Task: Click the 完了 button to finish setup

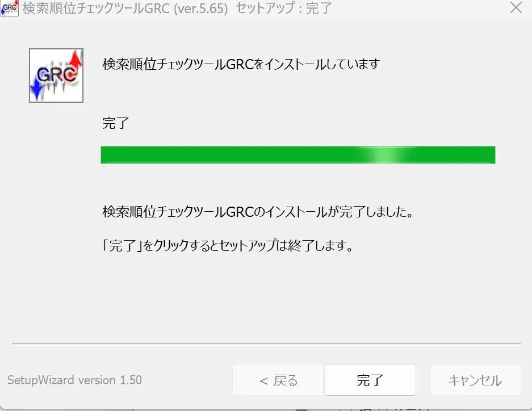Action: click(x=370, y=380)
